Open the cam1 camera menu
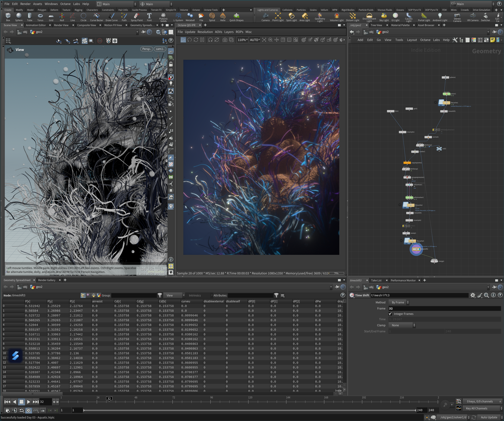 [160, 49]
